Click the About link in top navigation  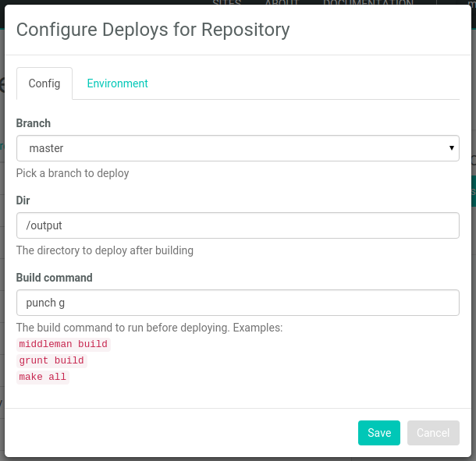(281, 3)
